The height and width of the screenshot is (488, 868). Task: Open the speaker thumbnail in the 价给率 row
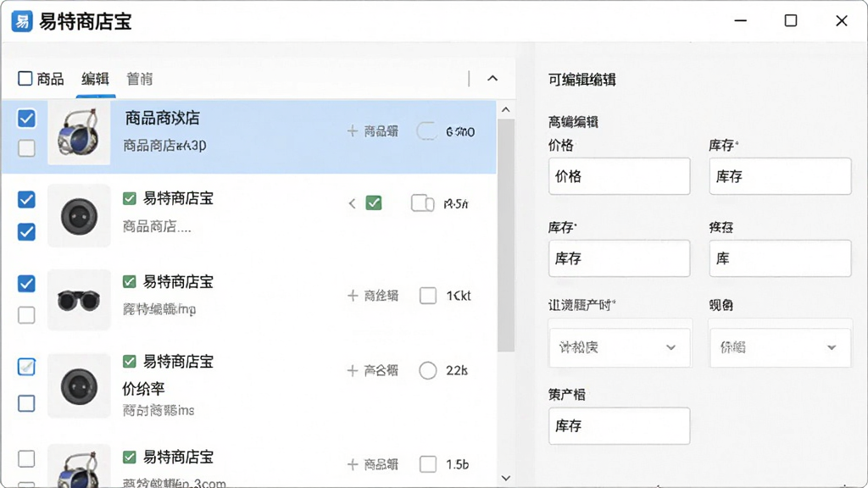79,385
